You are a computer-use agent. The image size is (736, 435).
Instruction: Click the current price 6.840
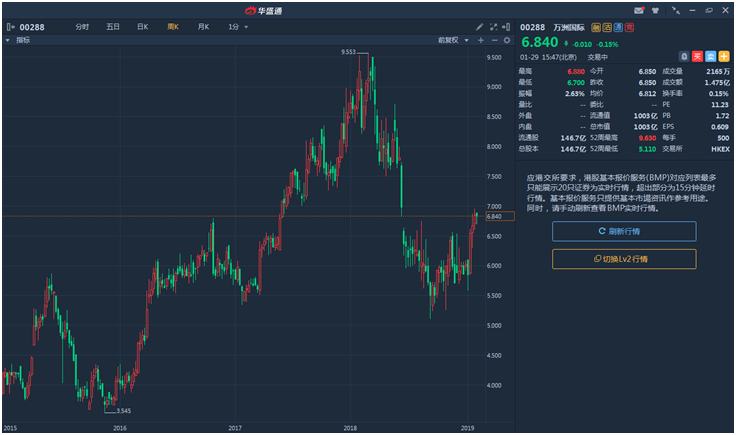[x=540, y=42]
